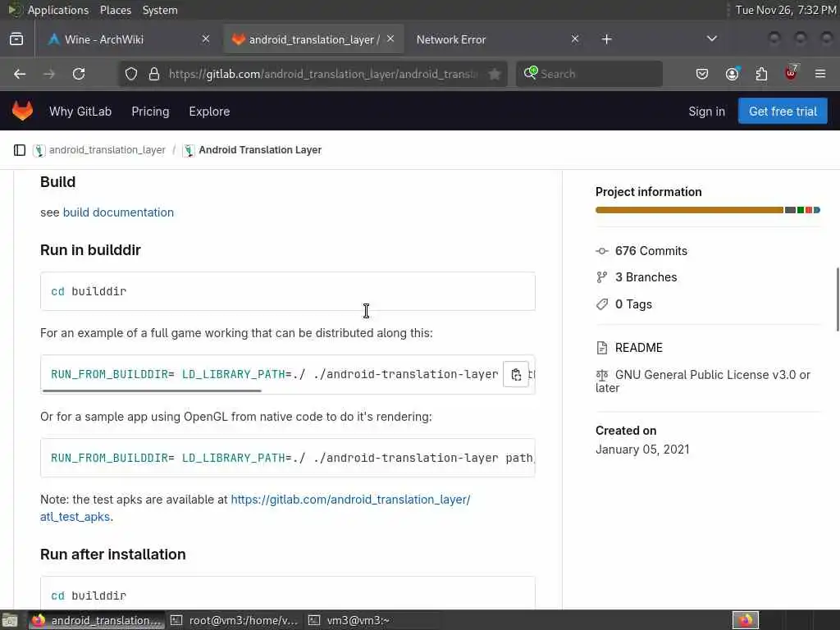Close the android_translation_layer tab
The width and height of the screenshot is (840, 630).
(x=390, y=39)
